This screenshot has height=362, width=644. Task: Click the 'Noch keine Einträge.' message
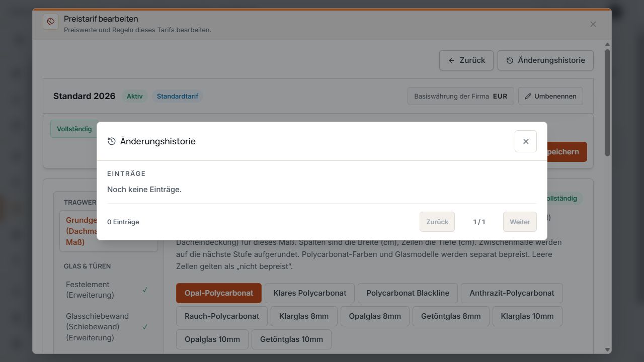point(144,190)
